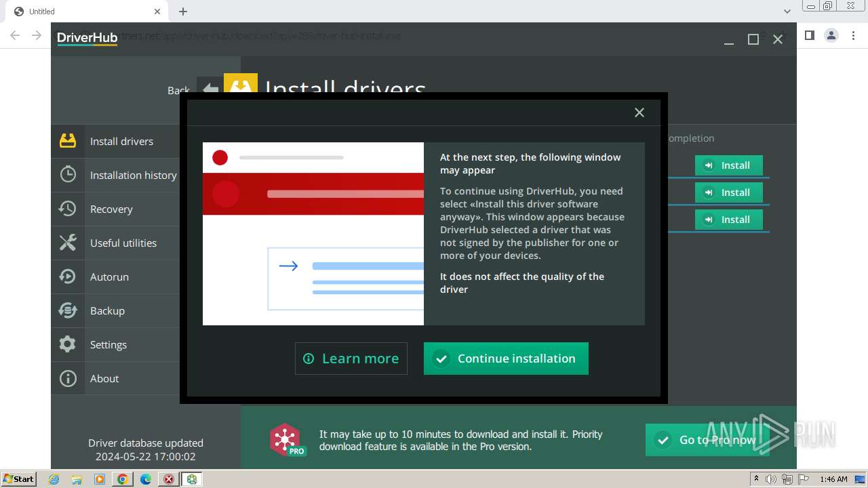Click the PRO hexagon badge icon
The height and width of the screenshot is (488, 868).
287,439
